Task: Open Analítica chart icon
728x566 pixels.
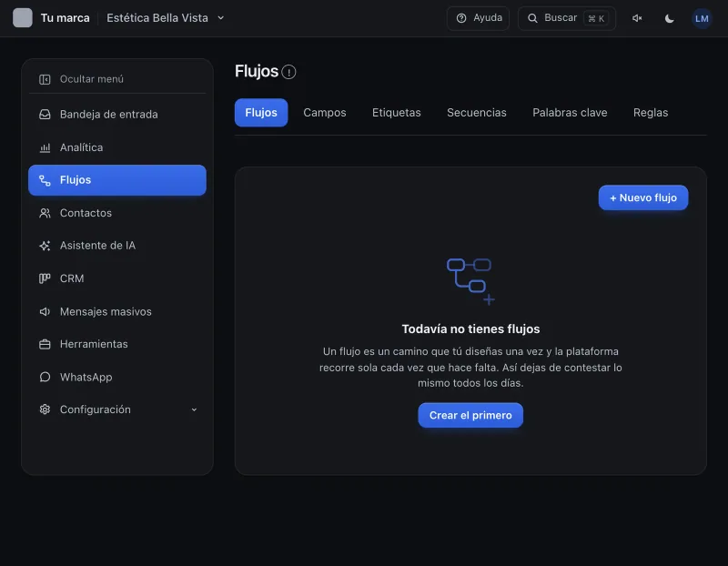Action: tap(45, 147)
